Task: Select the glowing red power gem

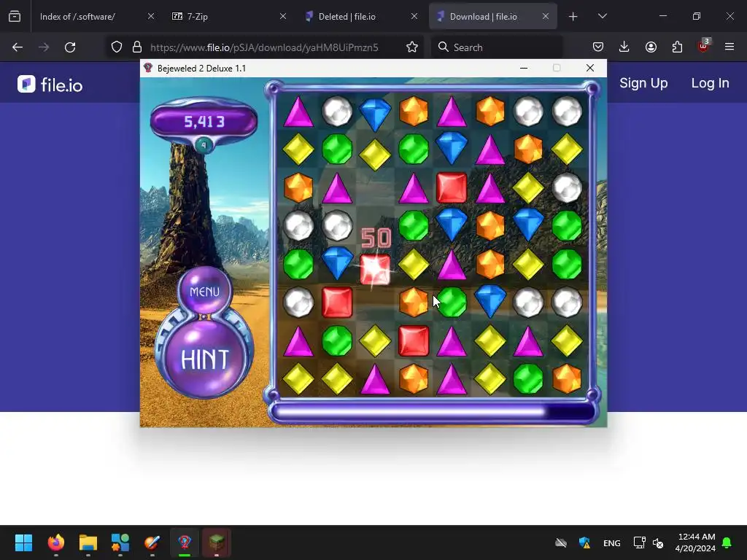Action: pyautogui.click(x=375, y=270)
